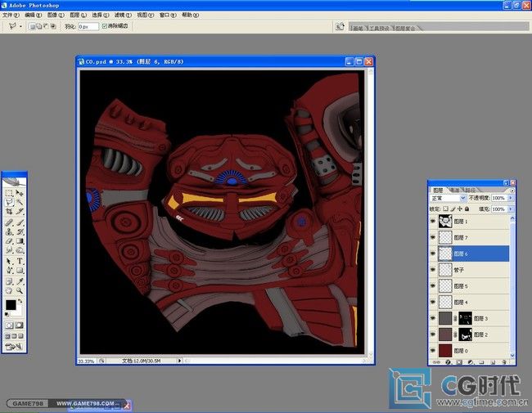Click the feather value input field

(88, 26)
